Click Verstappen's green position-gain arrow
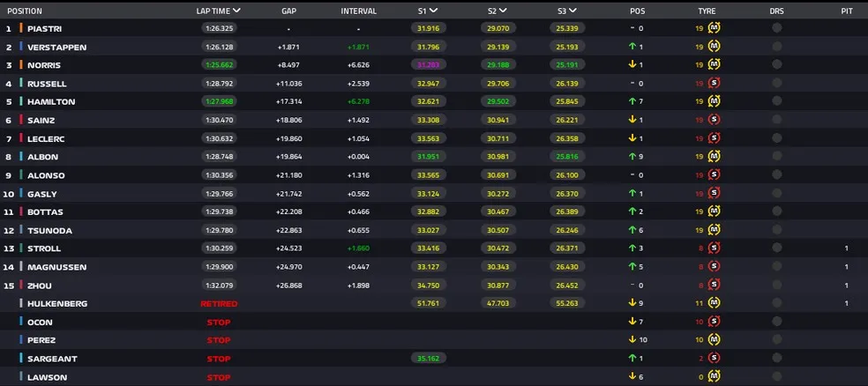 click(632, 47)
